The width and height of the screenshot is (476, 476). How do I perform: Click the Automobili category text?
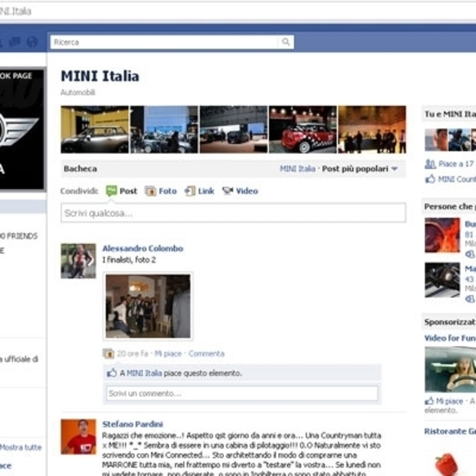78,92
